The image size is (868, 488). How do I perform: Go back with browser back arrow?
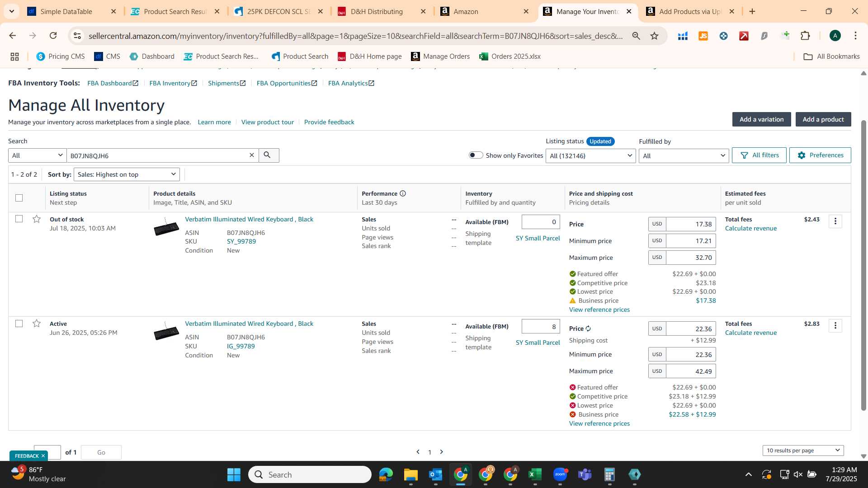point(13,36)
